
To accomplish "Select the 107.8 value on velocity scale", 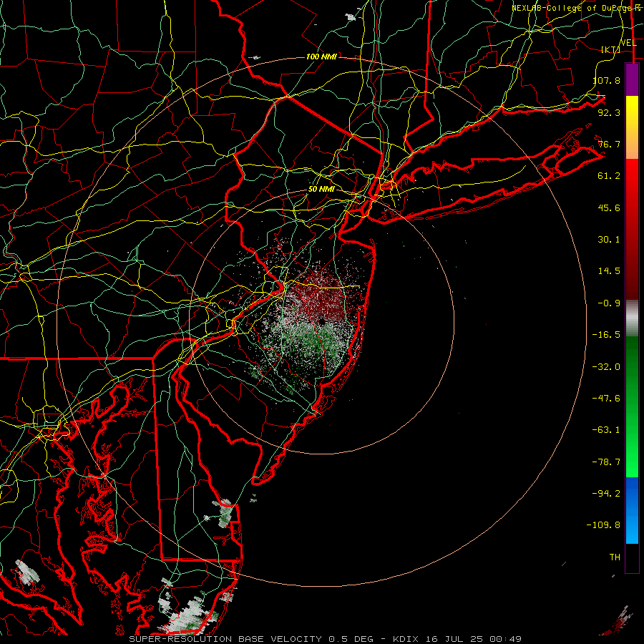I will point(607,80).
